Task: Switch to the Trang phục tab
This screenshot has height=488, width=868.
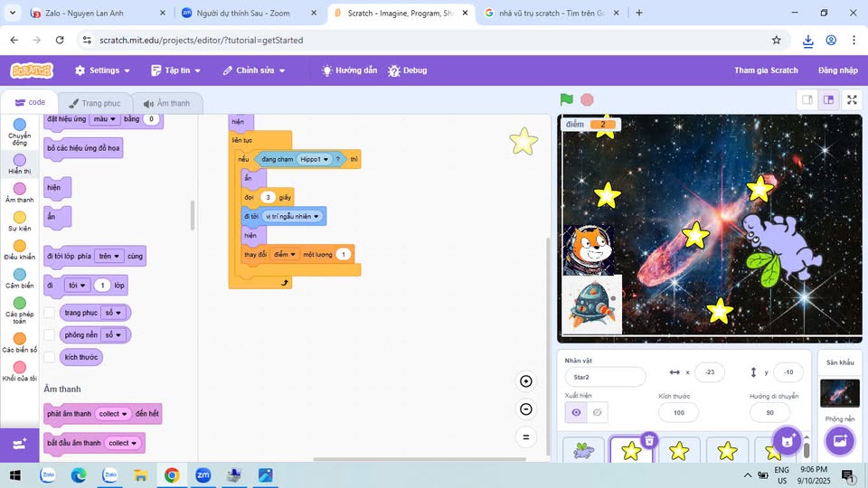Action: [95, 103]
